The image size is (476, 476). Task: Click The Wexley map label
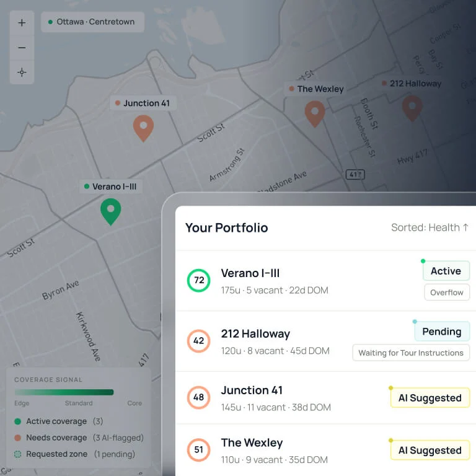pos(316,89)
